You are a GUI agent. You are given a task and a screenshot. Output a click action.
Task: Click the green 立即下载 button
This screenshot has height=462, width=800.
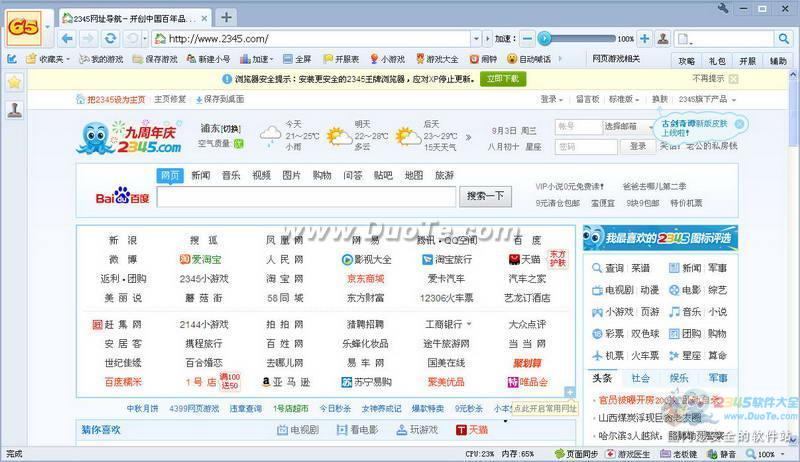click(503, 79)
